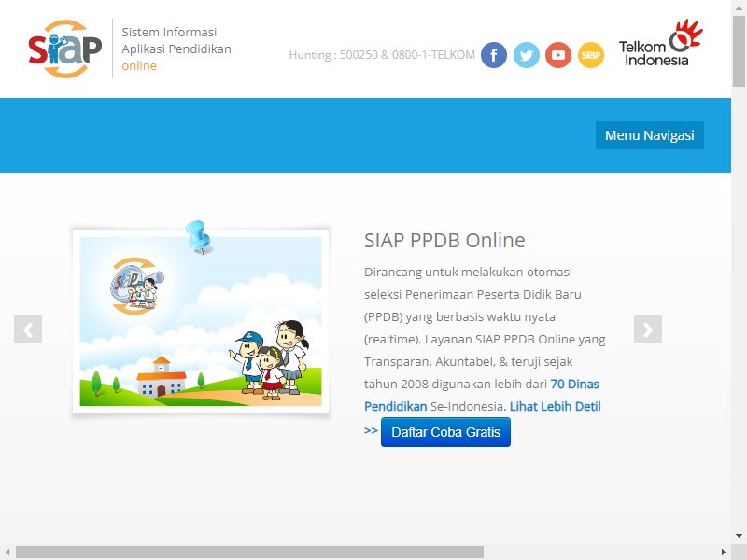Click the Daftar Coba Gratis button
The width and height of the screenshot is (747, 560).
(445, 432)
